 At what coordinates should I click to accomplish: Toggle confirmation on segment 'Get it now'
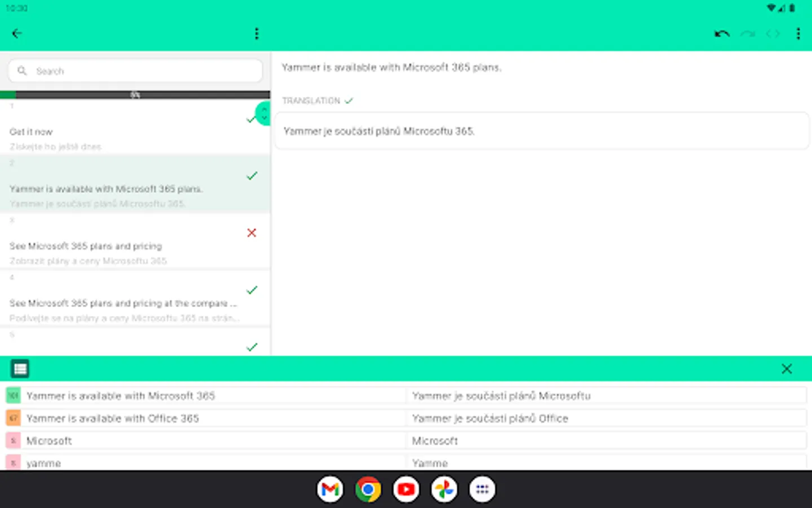pos(250,119)
